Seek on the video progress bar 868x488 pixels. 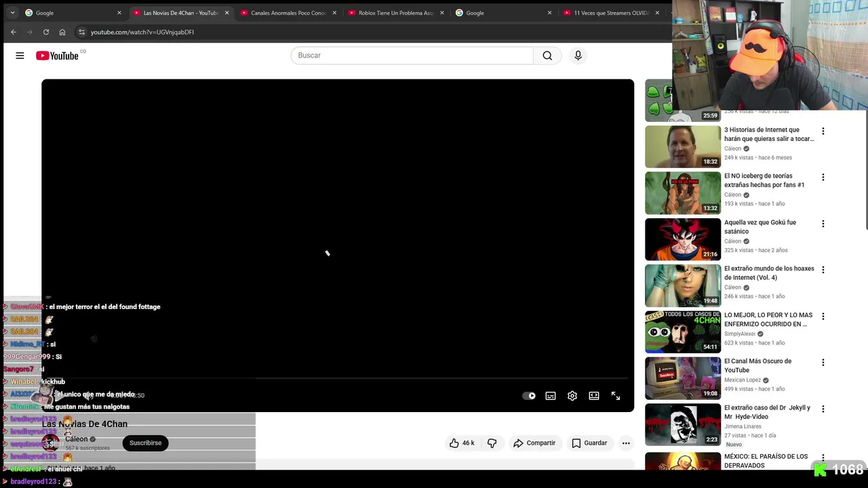pyautogui.click(x=338, y=379)
